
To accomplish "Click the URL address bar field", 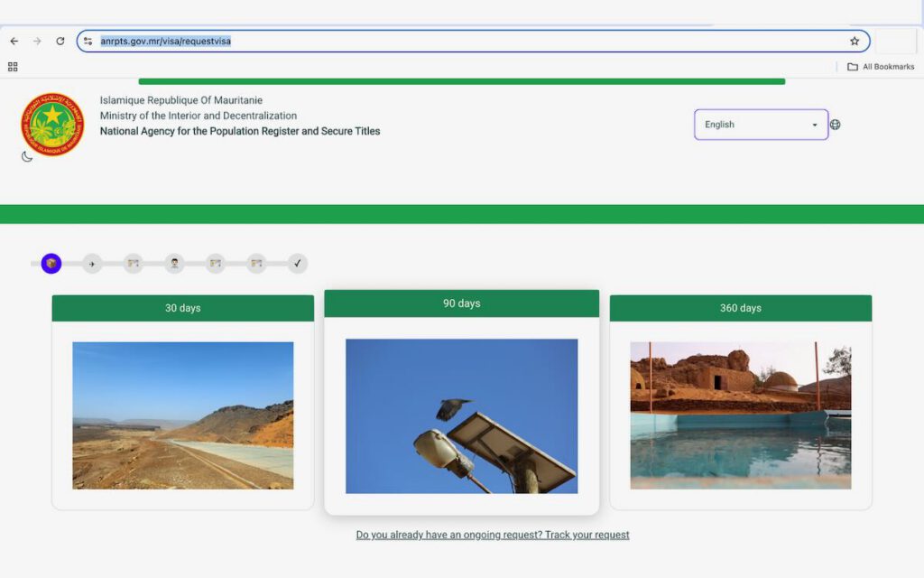I will click(473, 42).
